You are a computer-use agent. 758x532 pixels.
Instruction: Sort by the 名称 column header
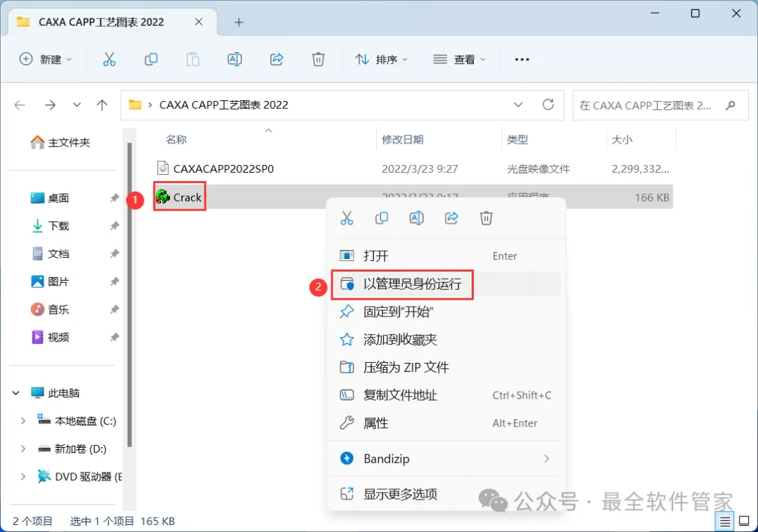click(x=176, y=140)
